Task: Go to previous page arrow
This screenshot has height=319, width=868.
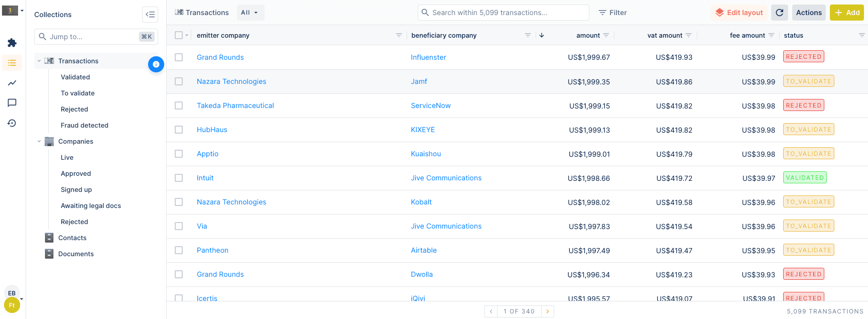Action: (x=491, y=311)
